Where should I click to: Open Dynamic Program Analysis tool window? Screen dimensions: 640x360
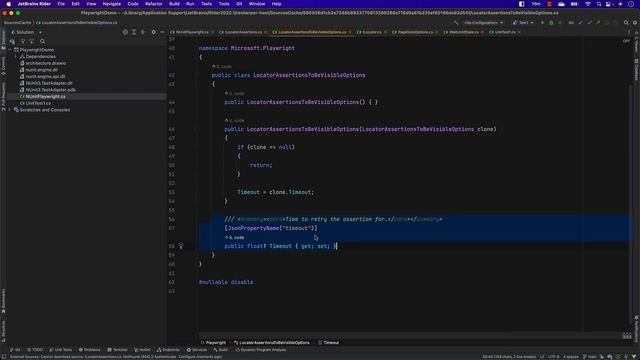[x=260, y=350]
